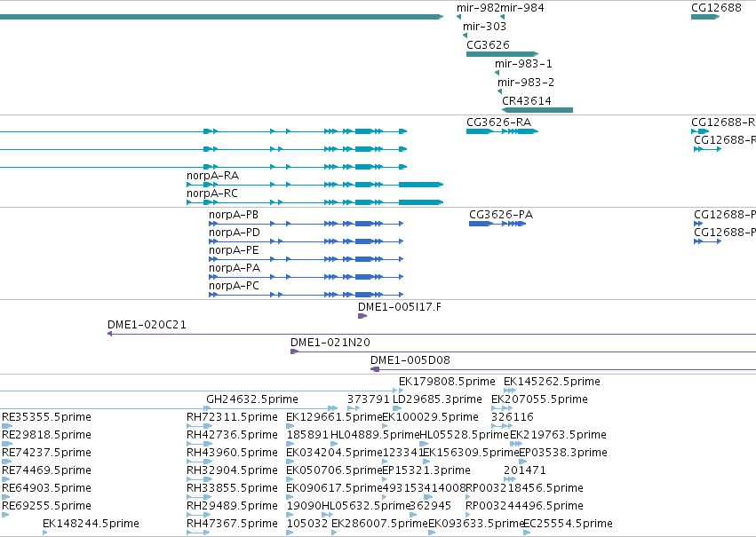Select EST EP15321.3prime

426,471
